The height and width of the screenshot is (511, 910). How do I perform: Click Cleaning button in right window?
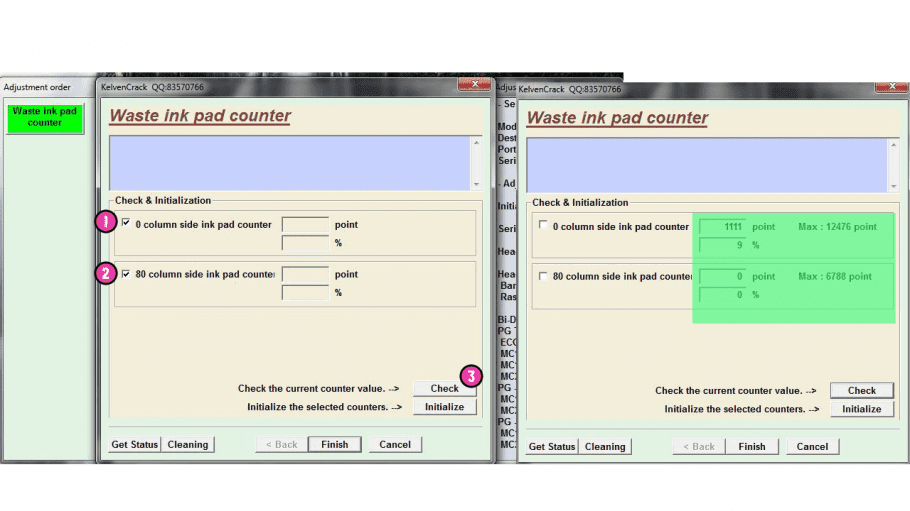[x=605, y=447]
